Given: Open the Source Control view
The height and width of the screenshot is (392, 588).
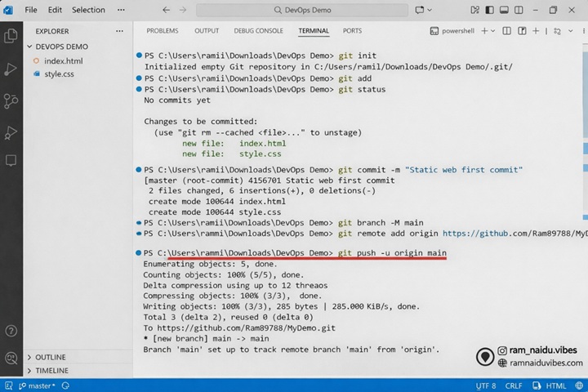Looking at the screenshot, I should (11, 100).
